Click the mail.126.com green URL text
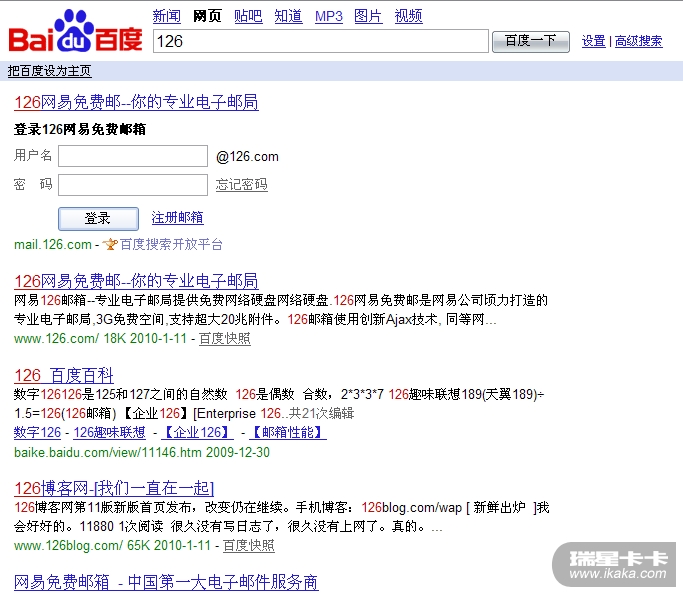 (x=53, y=244)
